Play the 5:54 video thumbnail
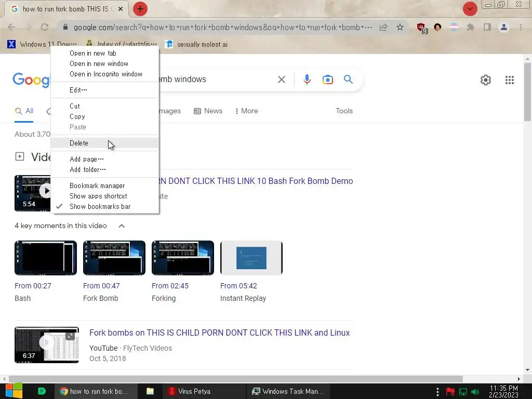 [x=33, y=193]
